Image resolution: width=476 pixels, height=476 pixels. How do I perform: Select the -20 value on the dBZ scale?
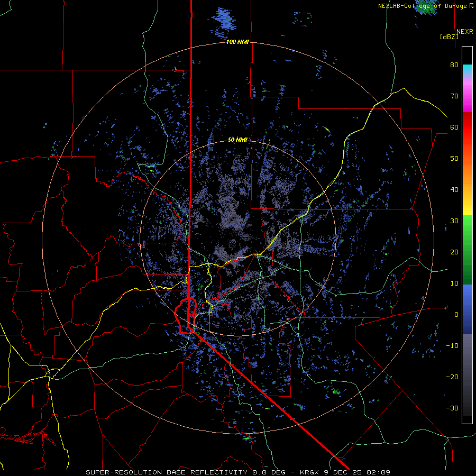[452, 377]
